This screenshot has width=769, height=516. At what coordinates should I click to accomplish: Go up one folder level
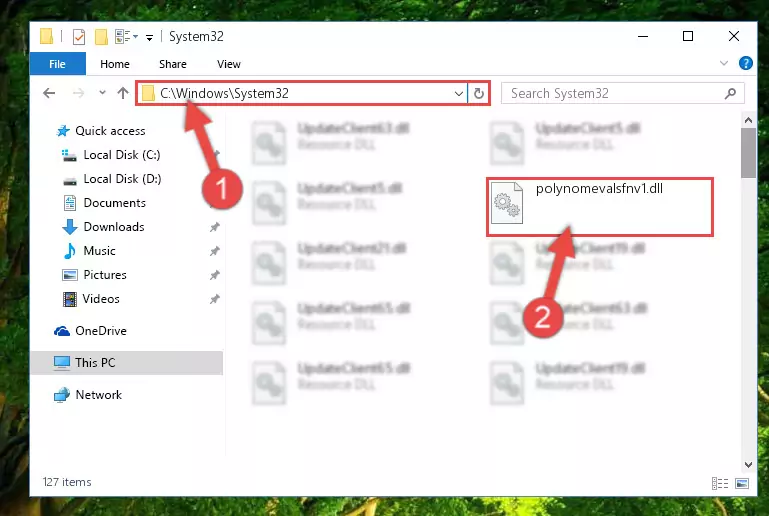tap(123, 93)
